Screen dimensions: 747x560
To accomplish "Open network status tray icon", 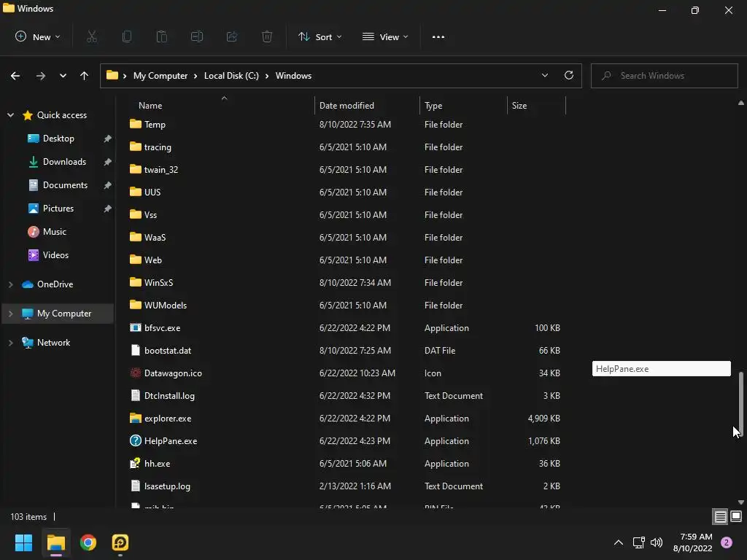I will [638, 542].
